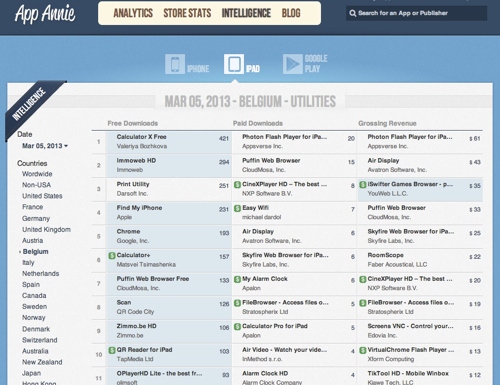The height and width of the screenshot is (385, 500).
Task: Click green badge beside grossing FileBrowser
Action: tap(363, 303)
